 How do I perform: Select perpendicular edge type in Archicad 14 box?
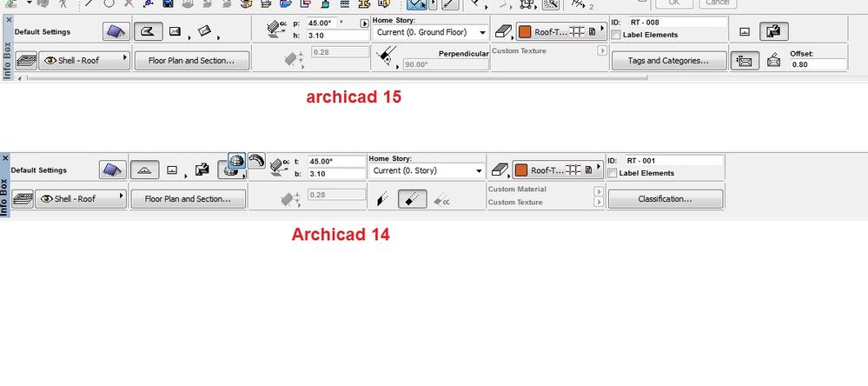point(413,199)
